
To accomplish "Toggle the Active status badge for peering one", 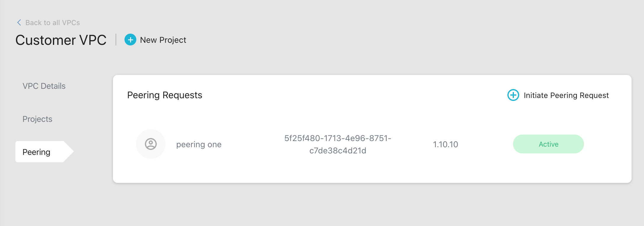I will point(548,144).
